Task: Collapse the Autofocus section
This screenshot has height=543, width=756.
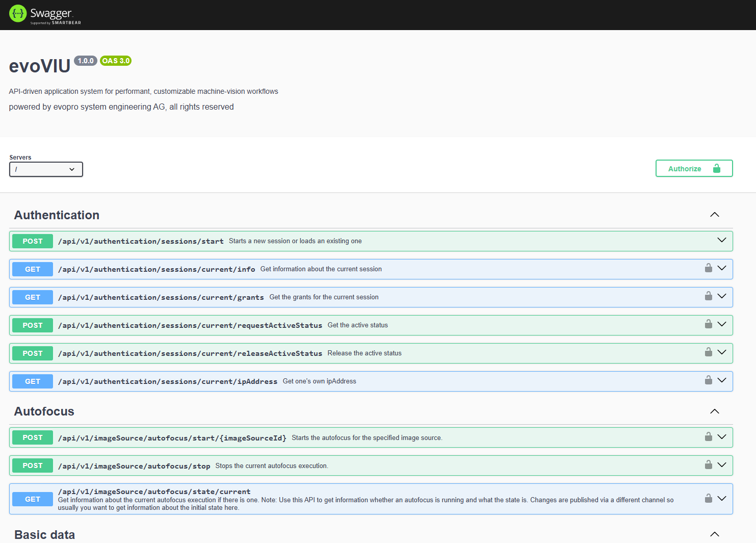Action: pos(714,411)
